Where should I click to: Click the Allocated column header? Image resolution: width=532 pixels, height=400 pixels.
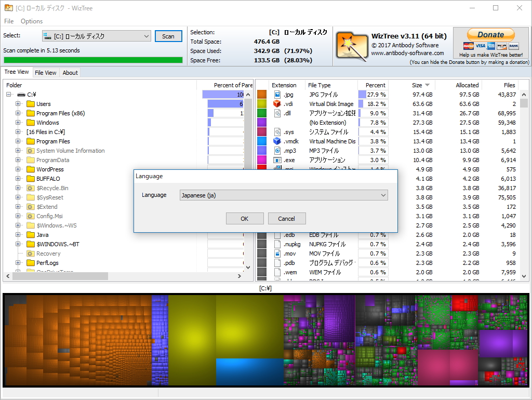click(458, 85)
